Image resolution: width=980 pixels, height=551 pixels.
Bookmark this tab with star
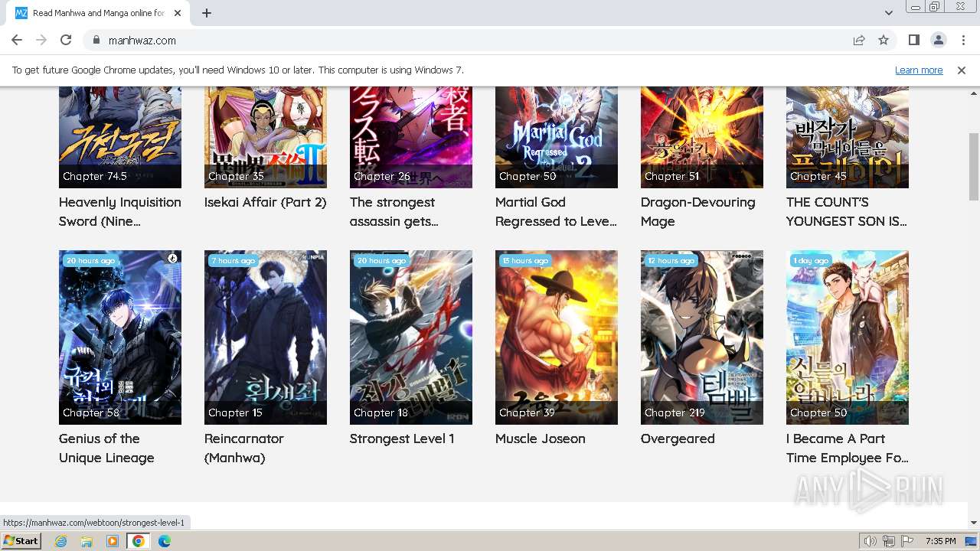pos(884,40)
